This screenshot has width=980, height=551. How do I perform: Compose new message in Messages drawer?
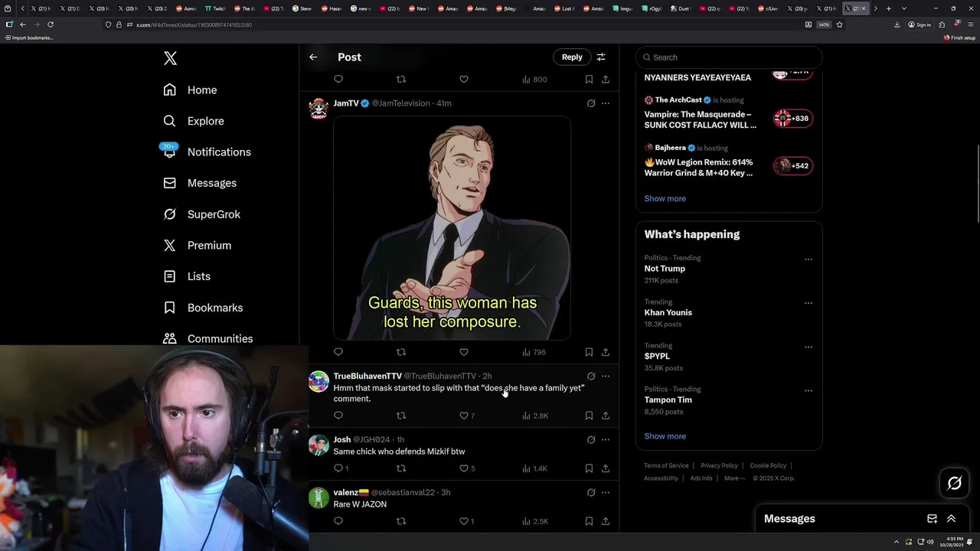click(932, 519)
